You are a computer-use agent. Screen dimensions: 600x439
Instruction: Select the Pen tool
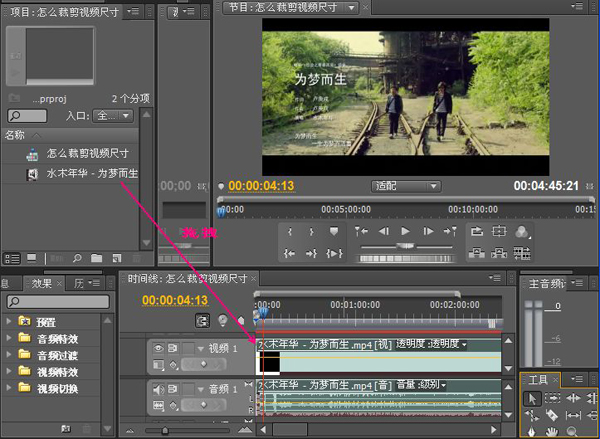(532, 431)
